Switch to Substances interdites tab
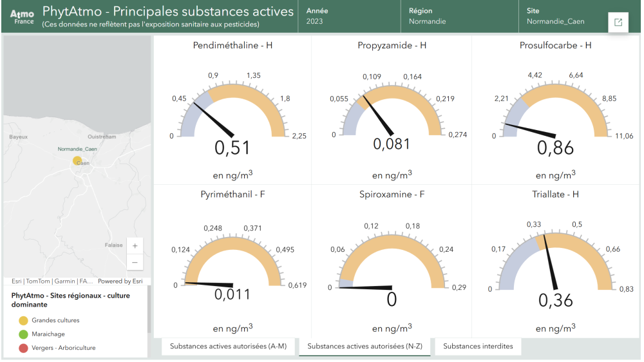The width and height of the screenshot is (644, 362). click(x=478, y=347)
